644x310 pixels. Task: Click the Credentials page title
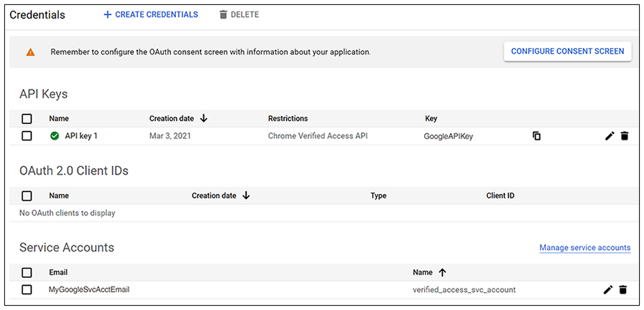coord(37,15)
